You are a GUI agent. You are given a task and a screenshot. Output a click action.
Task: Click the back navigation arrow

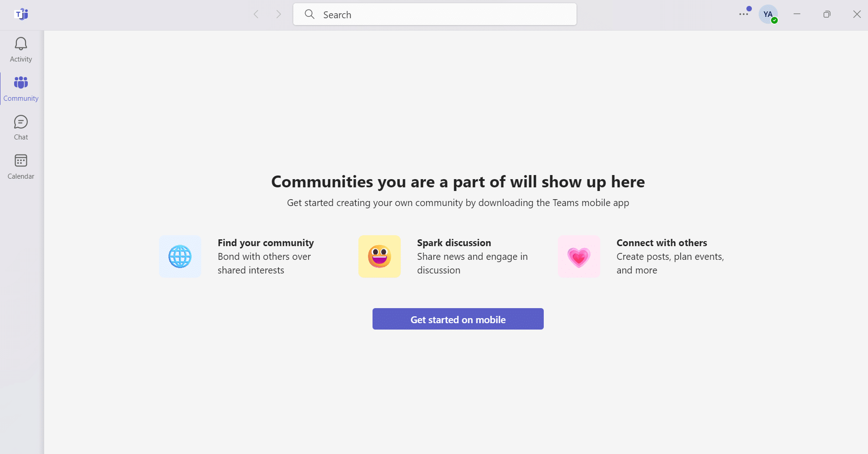point(256,15)
